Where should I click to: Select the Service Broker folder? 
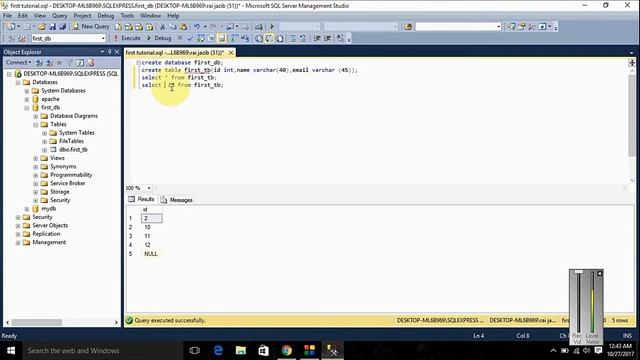68,183
